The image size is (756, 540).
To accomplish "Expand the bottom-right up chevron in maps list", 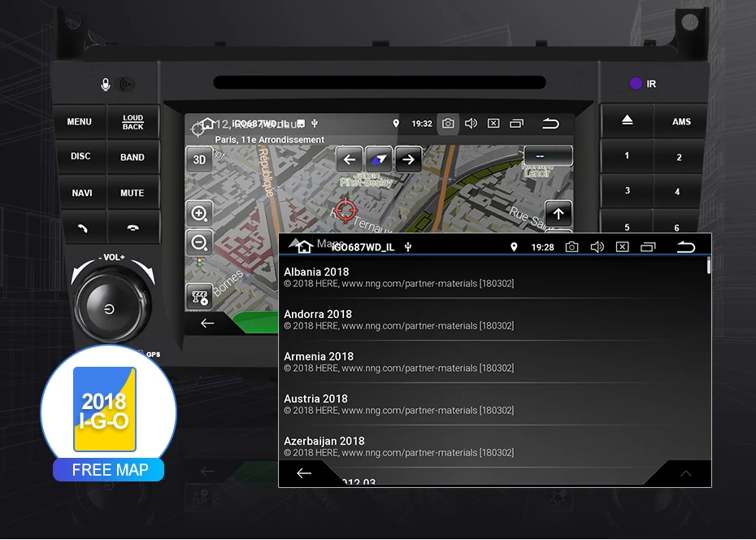I will coord(685,473).
